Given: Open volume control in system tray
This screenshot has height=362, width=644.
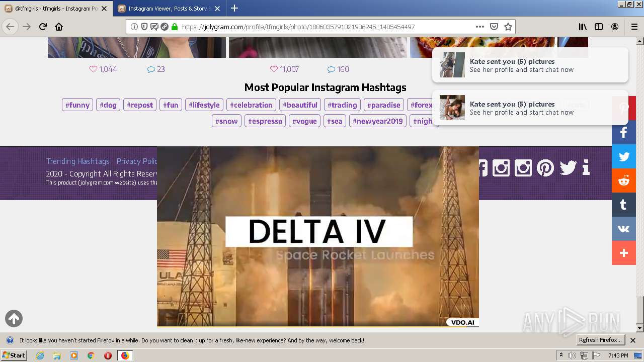Looking at the screenshot, I should pos(572,355).
